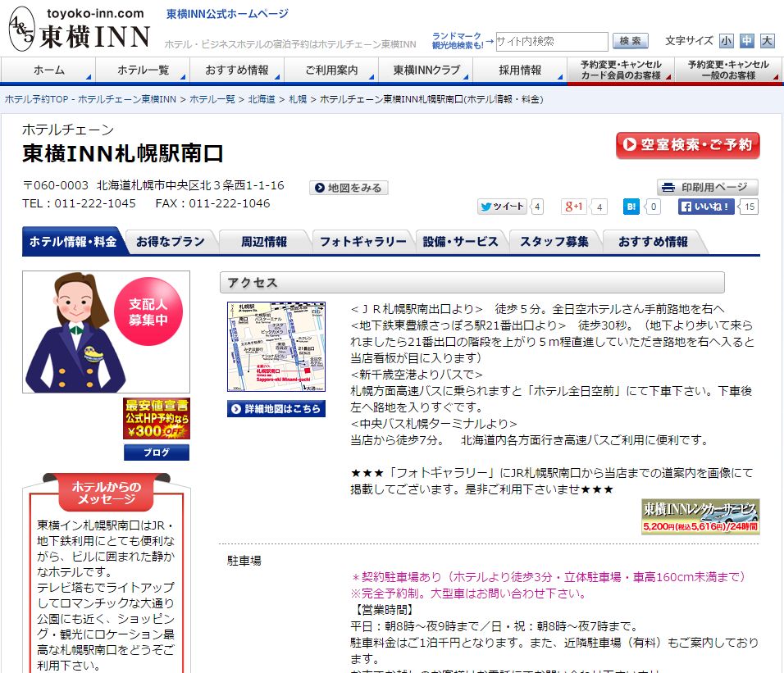Open the ホテル一覧 menu item
The image size is (784, 673).
[143, 70]
